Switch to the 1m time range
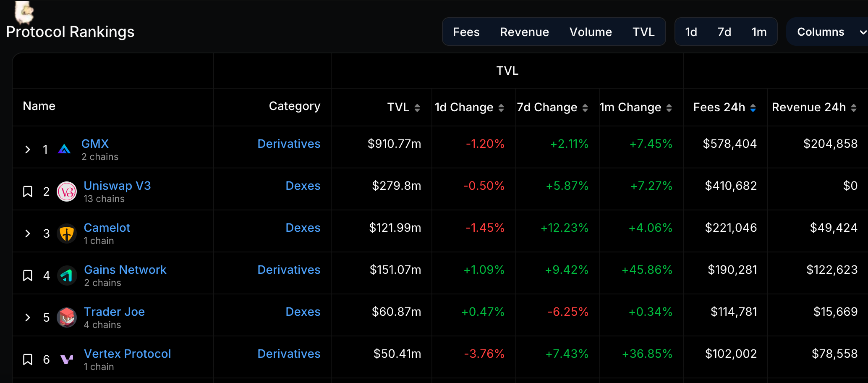Screen dimensions: 868x383 click(759, 32)
